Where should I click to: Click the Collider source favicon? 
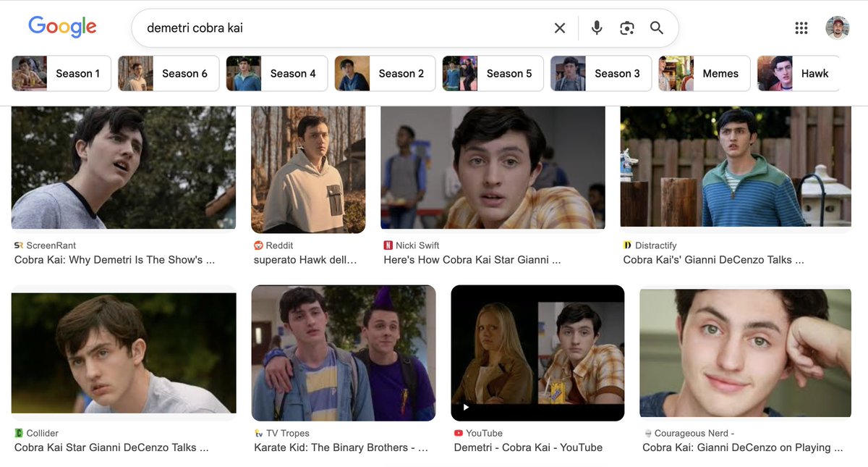(x=19, y=433)
